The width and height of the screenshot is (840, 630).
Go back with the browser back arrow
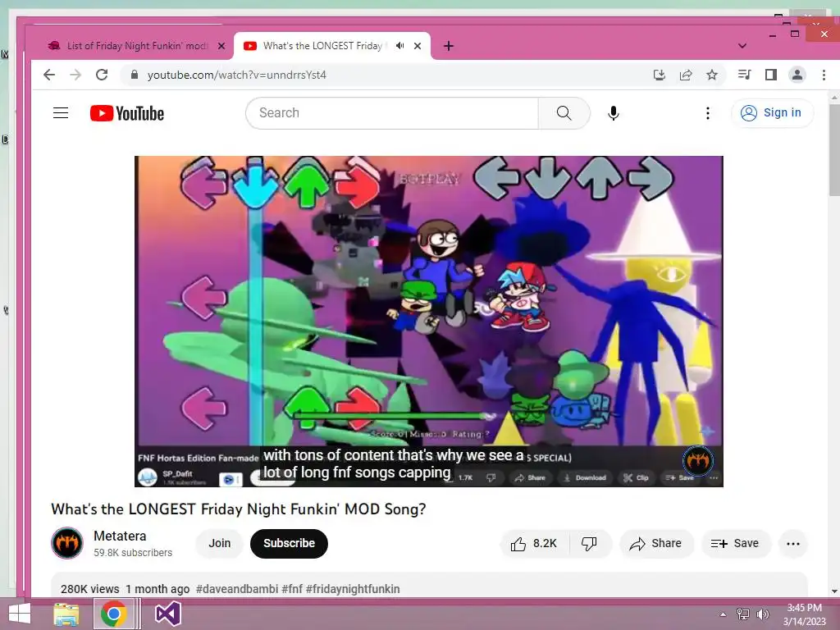click(48, 75)
